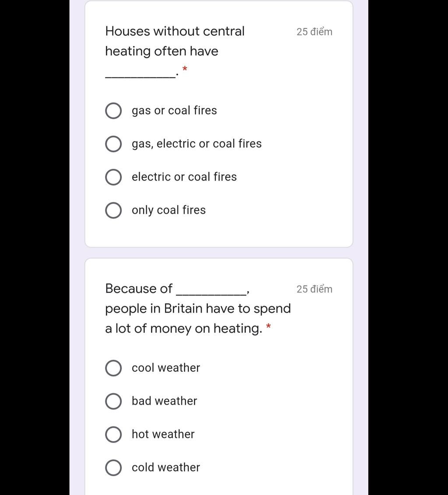Click the 'electric or coal fires' answer label
Viewport: 448px width, 495px height.
click(184, 177)
